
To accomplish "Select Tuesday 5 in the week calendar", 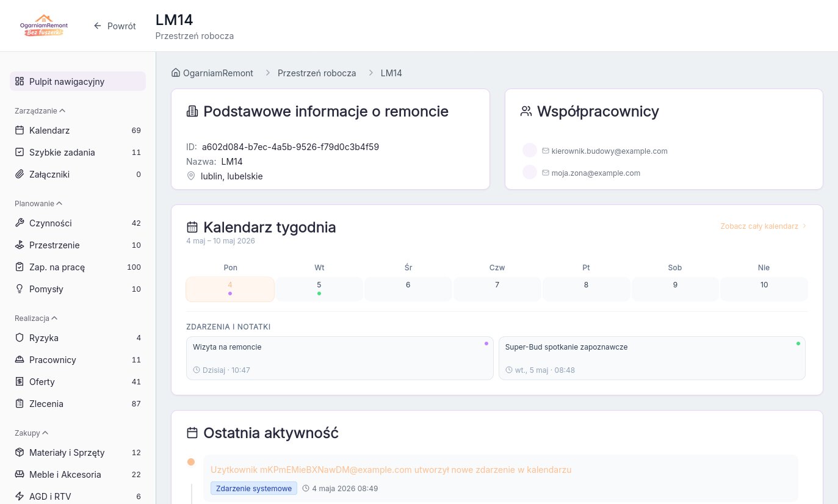I will [319, 289].
